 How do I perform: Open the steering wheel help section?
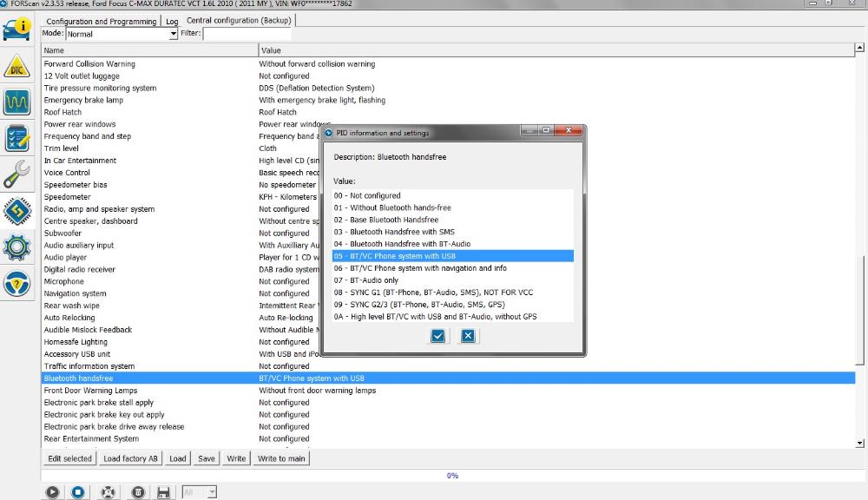18,283
